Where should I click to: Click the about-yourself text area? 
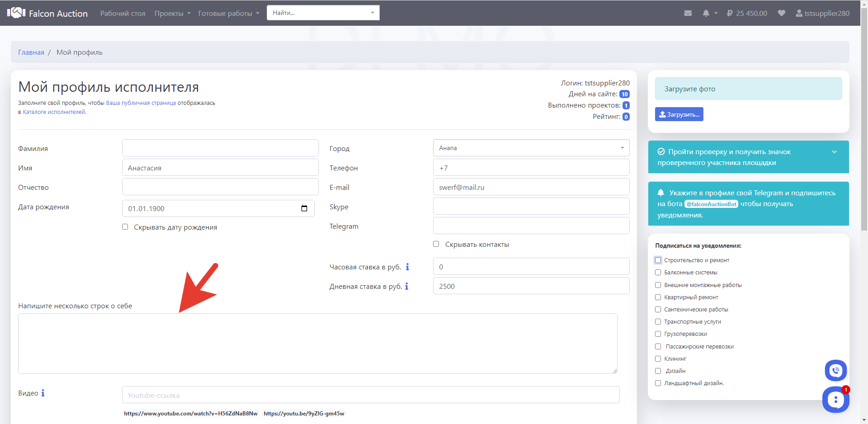317,344
